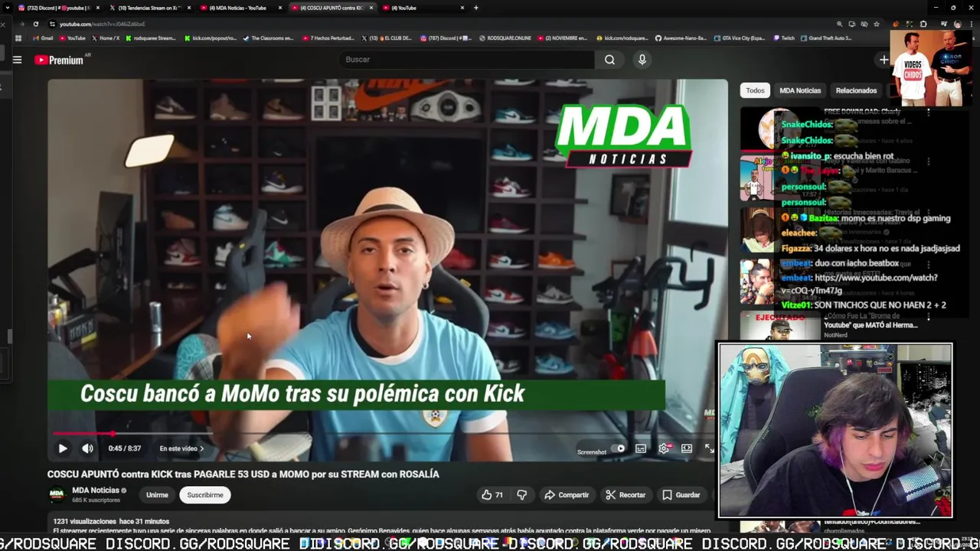Open the YouTube guide hamburger menu
The height and width of the screenshot is (551, 980).
click(x=17, y=60)
